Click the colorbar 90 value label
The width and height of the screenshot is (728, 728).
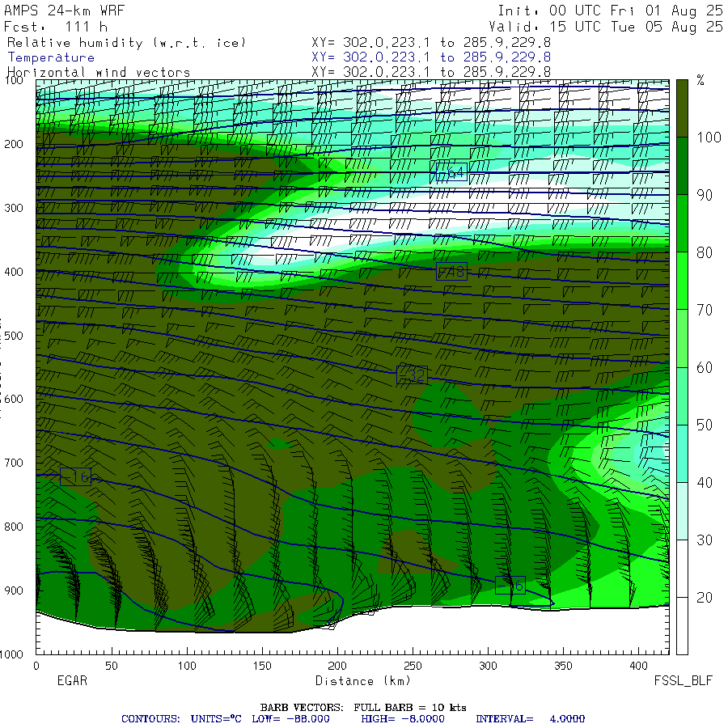click(705, 195)
